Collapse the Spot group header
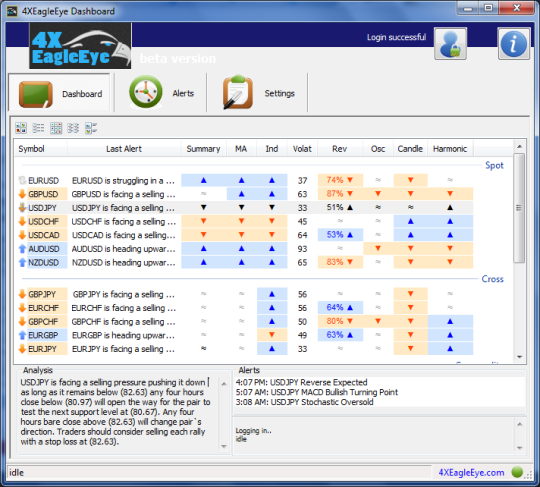Viewport: 540px width, 487px height. (494, 165)
